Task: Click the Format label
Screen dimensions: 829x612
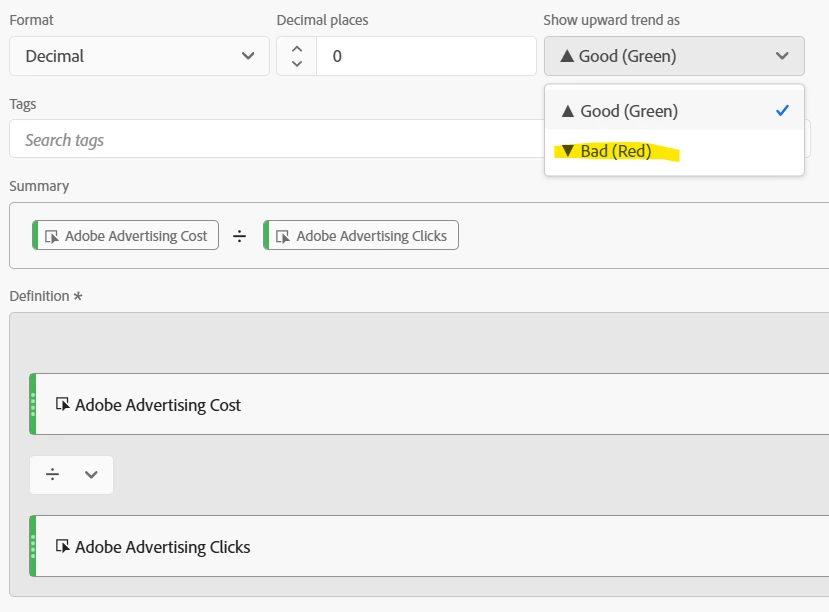Action: click(32, 20)
